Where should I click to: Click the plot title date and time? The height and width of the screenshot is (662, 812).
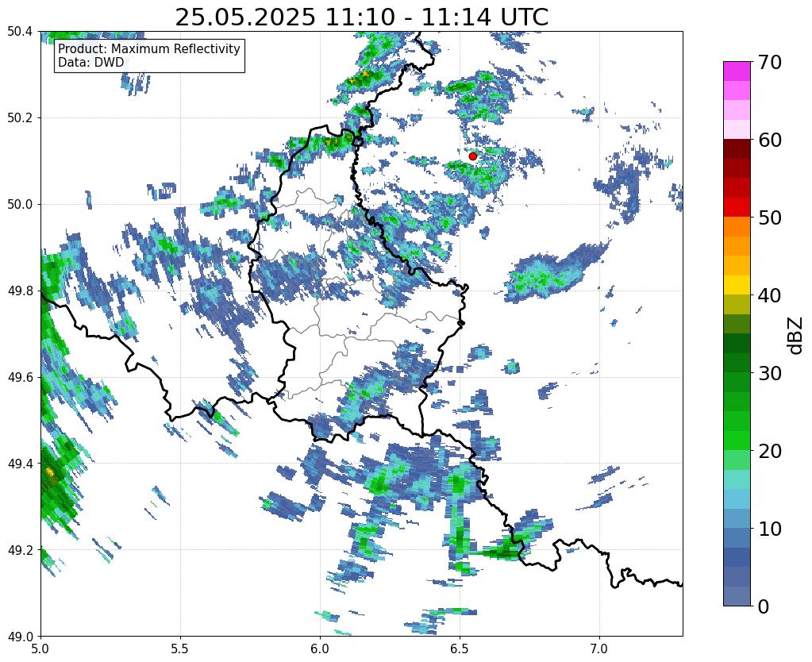click(x=361, y=17)
